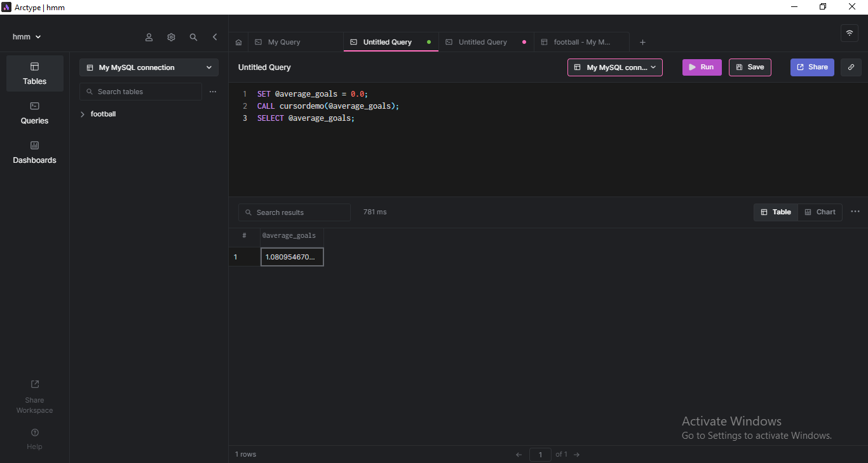
Task: Open the My MySQL connection dropdown in sidebar
Action: point(149,67)
